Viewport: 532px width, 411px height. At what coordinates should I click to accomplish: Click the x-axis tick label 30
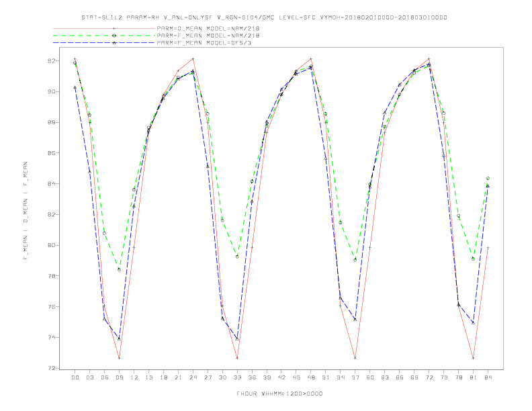222,377
